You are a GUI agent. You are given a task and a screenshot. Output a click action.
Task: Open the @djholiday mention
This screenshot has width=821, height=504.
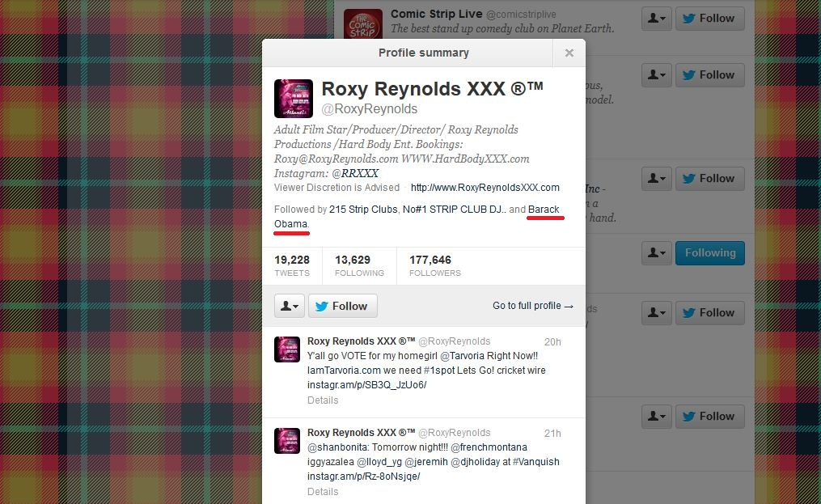point(476,462)
